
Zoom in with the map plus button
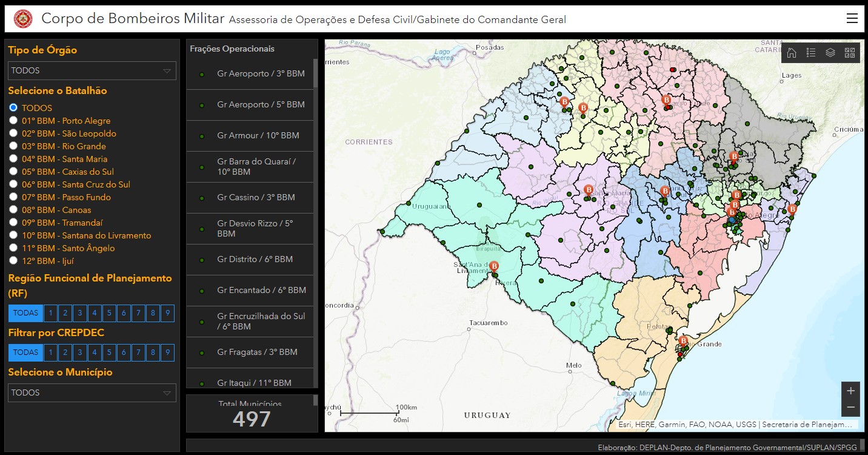[851, 390]
